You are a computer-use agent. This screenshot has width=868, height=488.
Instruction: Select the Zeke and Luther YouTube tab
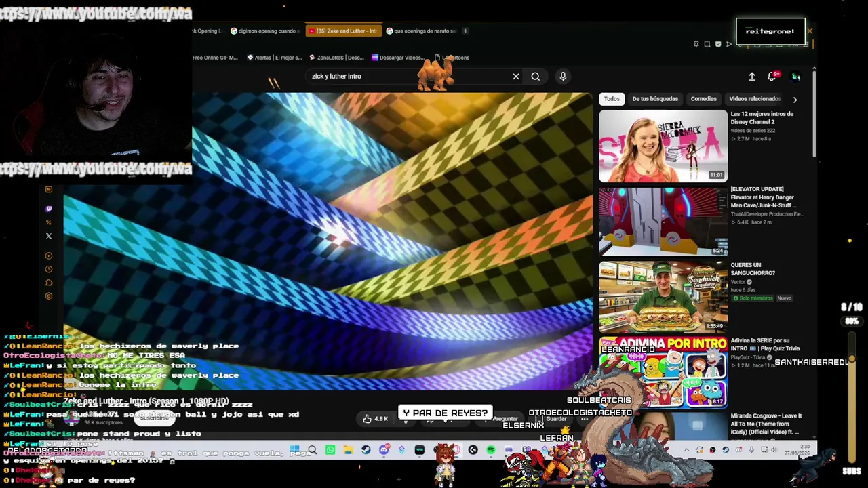342,30
